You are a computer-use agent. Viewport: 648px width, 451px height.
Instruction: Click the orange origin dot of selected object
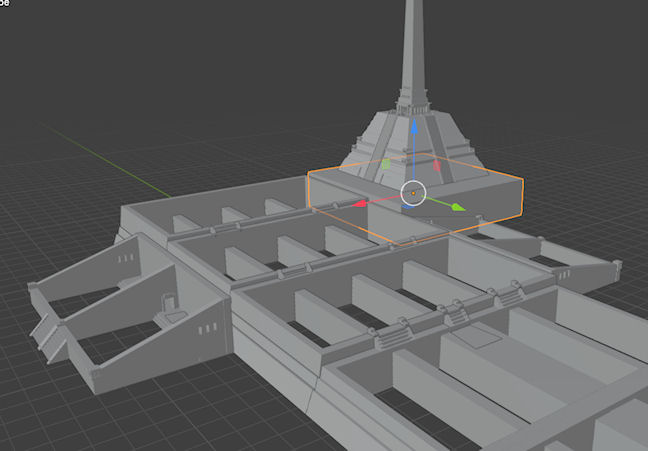[413, 191]
